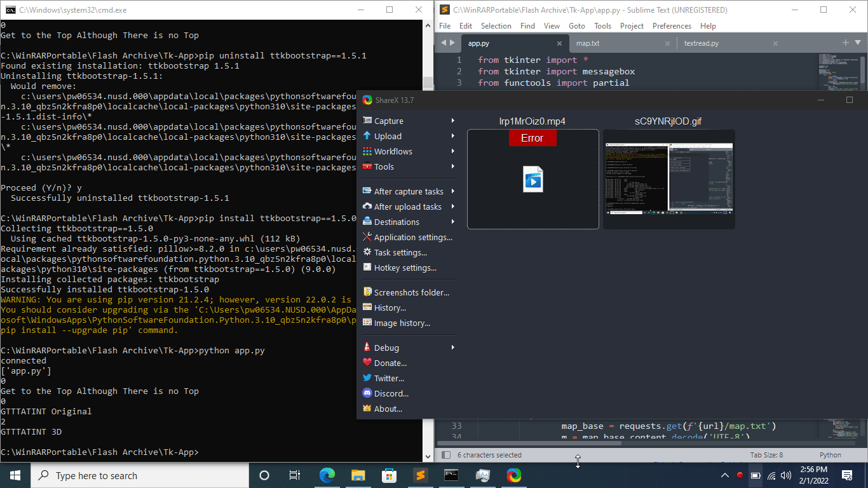Open the ShareX Donate page
868x488 pixels.
point(386,363)
